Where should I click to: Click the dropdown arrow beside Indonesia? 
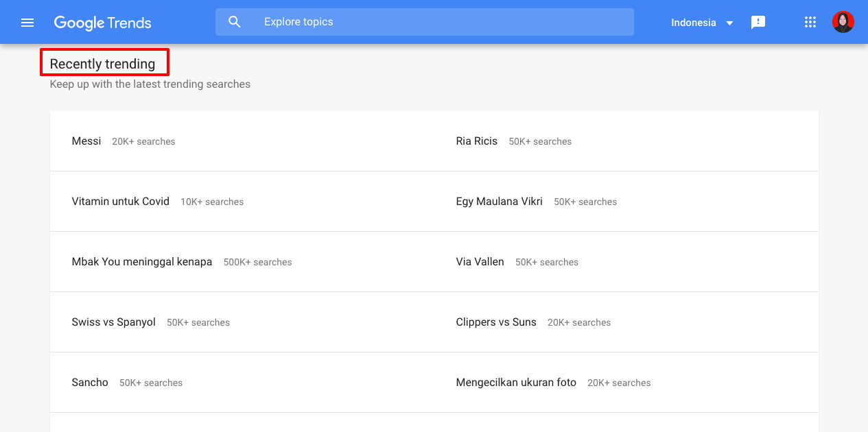point(730,23)
